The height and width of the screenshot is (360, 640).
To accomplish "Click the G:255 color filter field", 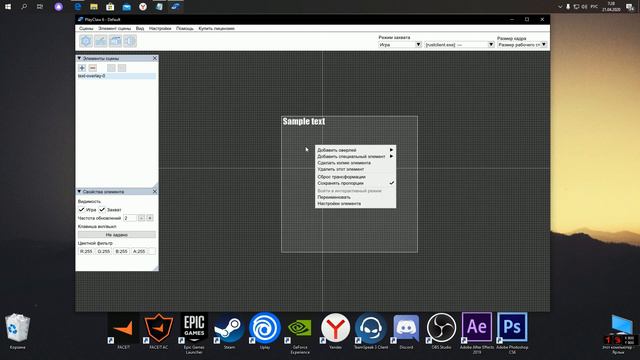I will point(104,251).
